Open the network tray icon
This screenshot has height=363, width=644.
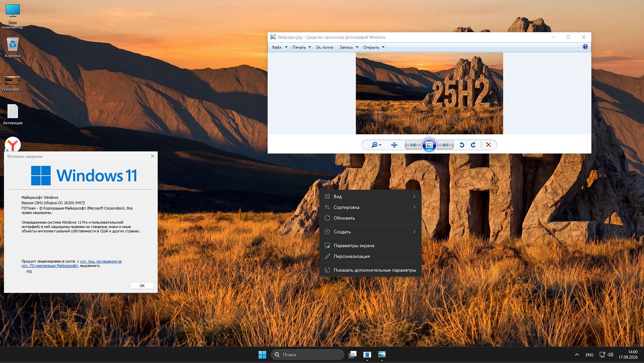click(x=602, y=355)
